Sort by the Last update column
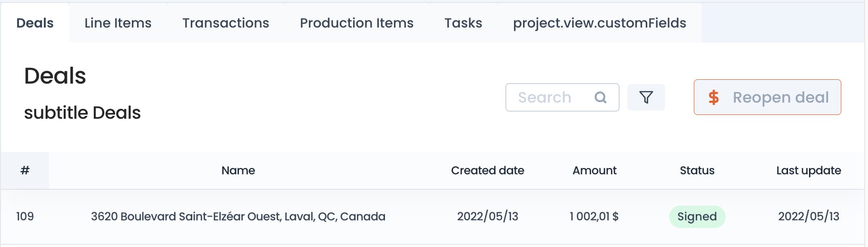Screen dimensions: 868x247 pyautogui.click(x=809, y=171)
